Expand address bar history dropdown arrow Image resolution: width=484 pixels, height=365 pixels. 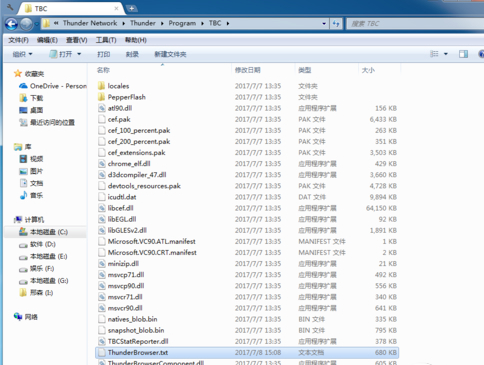point(324,23)
